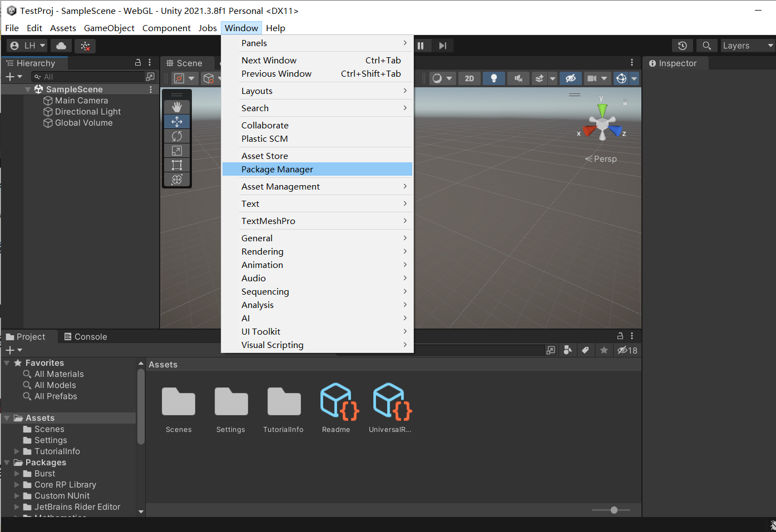
Task: Click the Step frame button
Action: pos(442,46)
